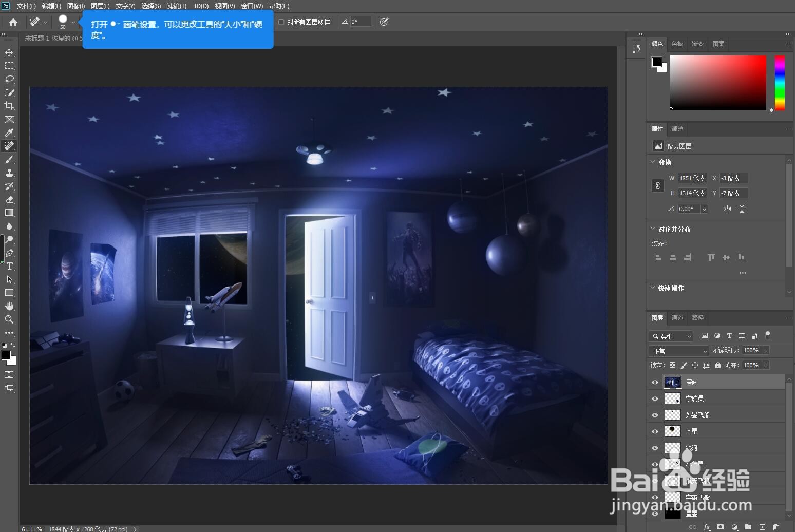Select the Clone Stamp tool
The height and width of the screenshot is (532, 795).
pos(9,173)
